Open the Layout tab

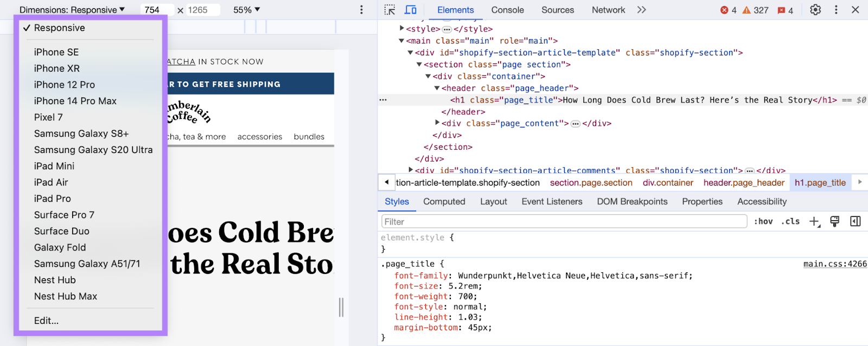point(494,201)
